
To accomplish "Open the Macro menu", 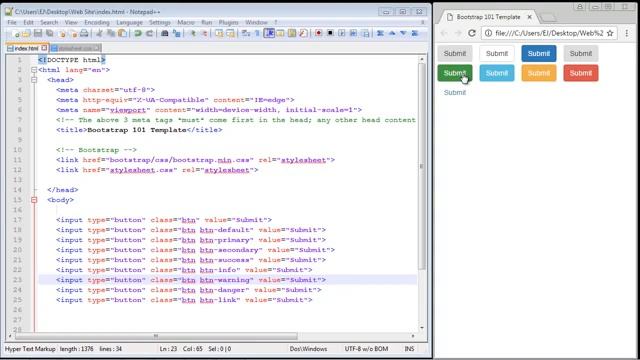I will (186, 22).
